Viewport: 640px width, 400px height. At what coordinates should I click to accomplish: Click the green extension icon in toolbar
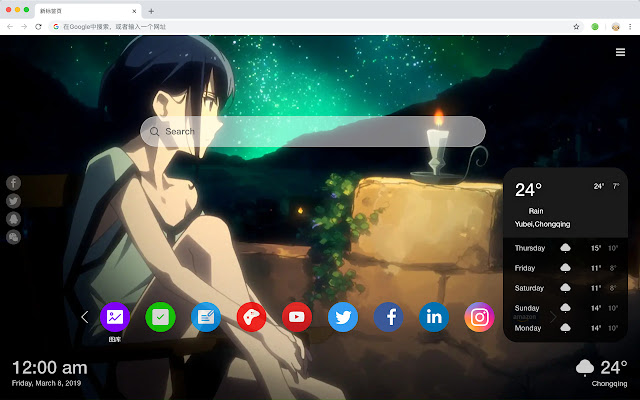595,27
